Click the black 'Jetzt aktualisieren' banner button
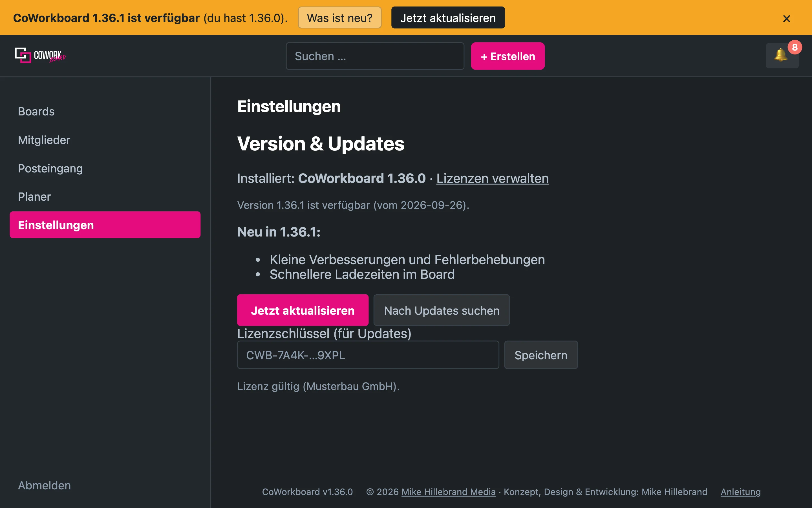812x508 pixels. 448,18
